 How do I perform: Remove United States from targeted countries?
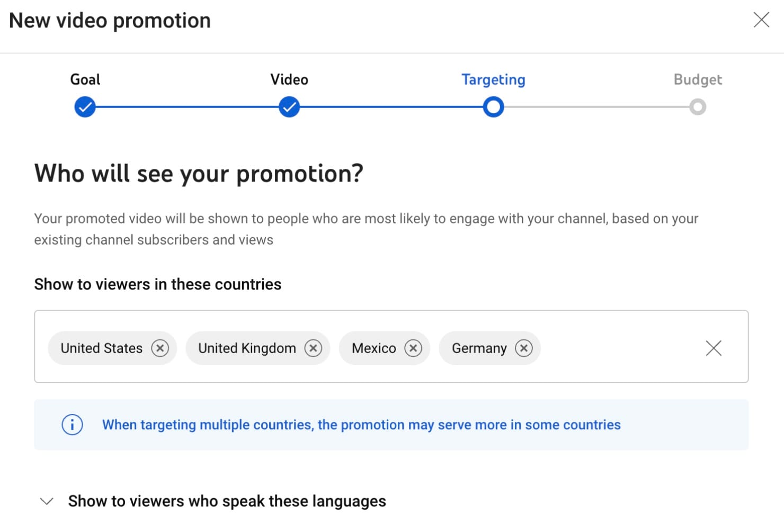[160, 348]
